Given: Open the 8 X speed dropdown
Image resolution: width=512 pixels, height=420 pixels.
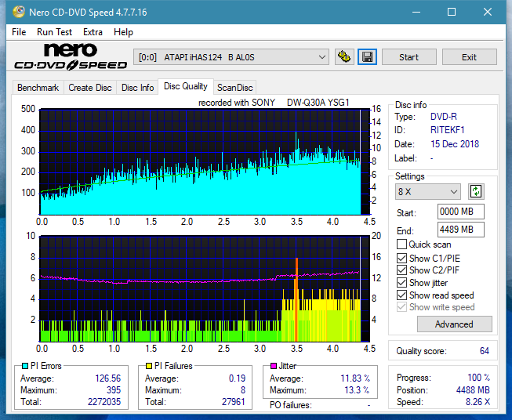Looking at the screenshot, I should tap(428, 191).
